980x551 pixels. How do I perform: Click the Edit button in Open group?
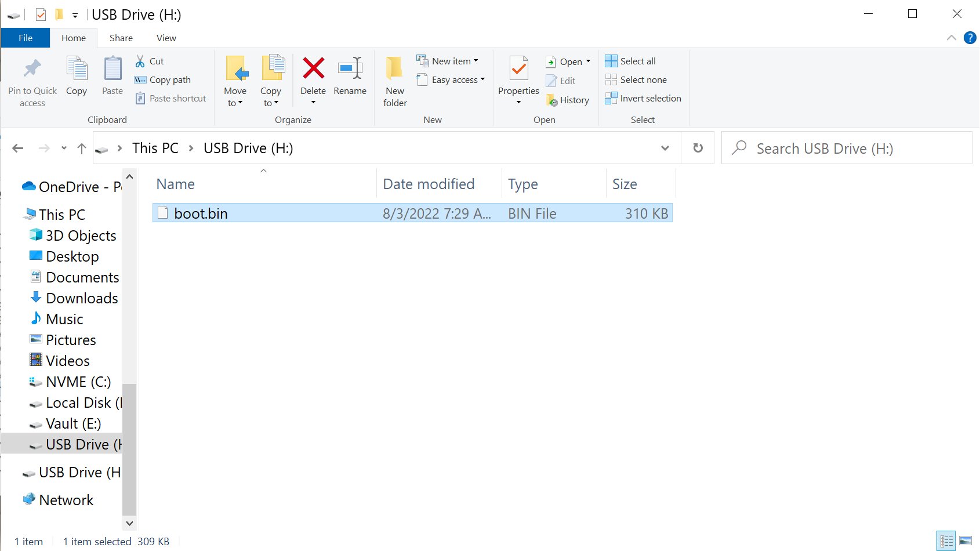tap(561, 81)
